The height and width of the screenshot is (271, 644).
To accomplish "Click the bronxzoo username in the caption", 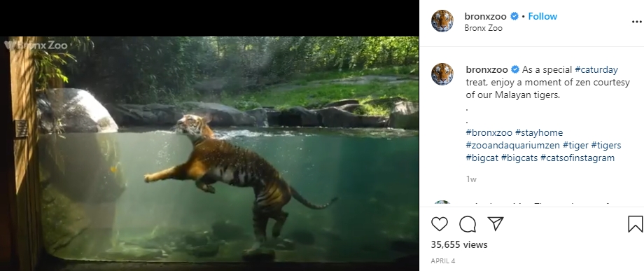I will 486,69.
